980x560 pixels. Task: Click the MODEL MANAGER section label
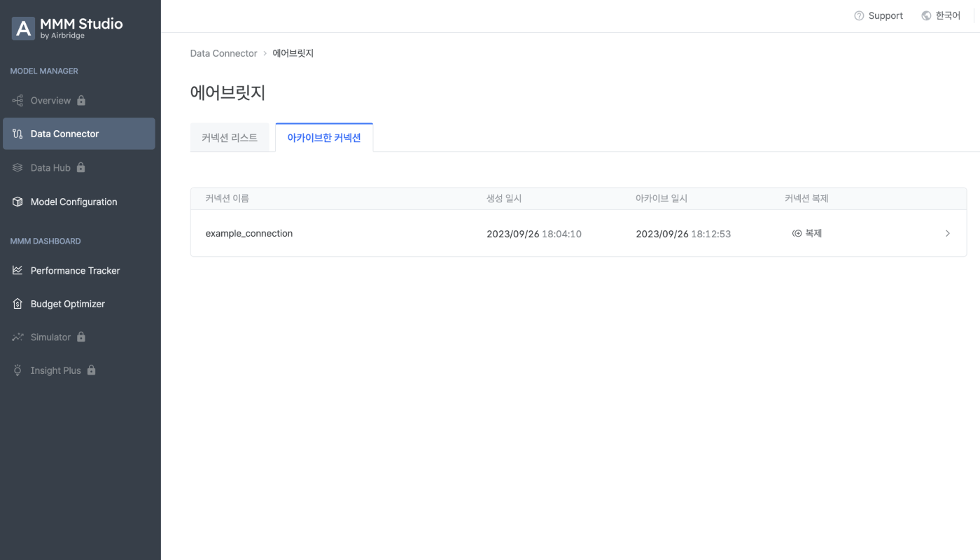[x=44, y=71]
